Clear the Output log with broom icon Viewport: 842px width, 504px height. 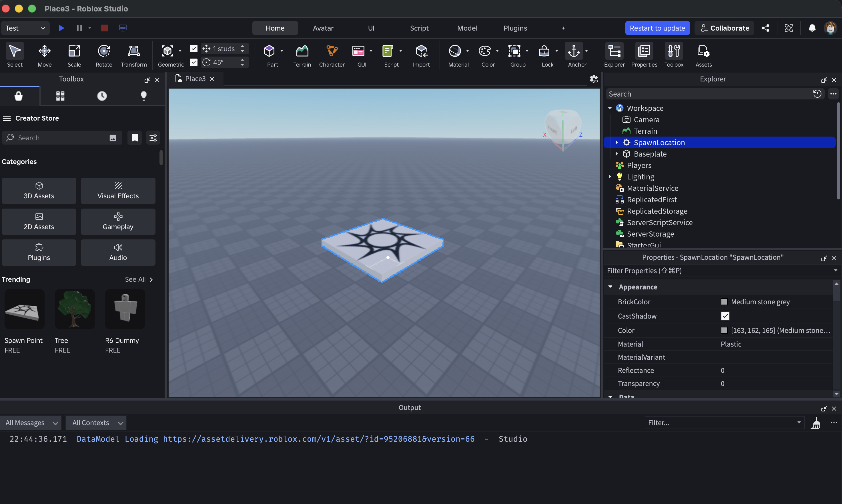tap(815, 423)
